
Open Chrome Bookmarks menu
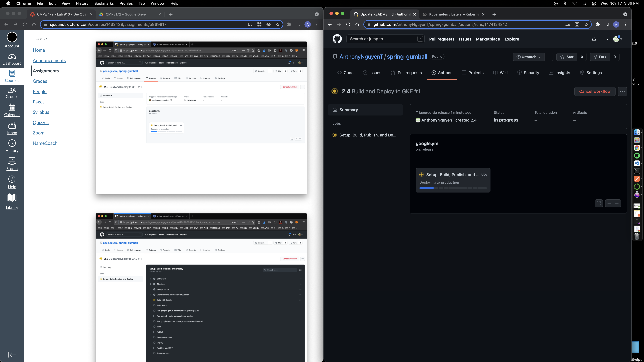click(x=104, y=3)
